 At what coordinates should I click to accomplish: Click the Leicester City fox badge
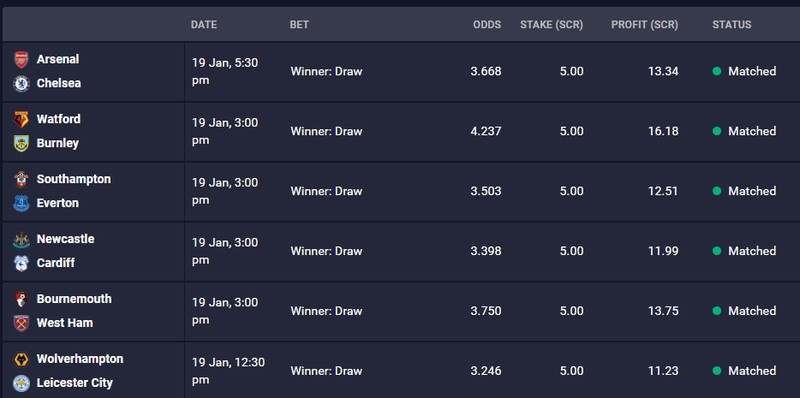point(21,383)
